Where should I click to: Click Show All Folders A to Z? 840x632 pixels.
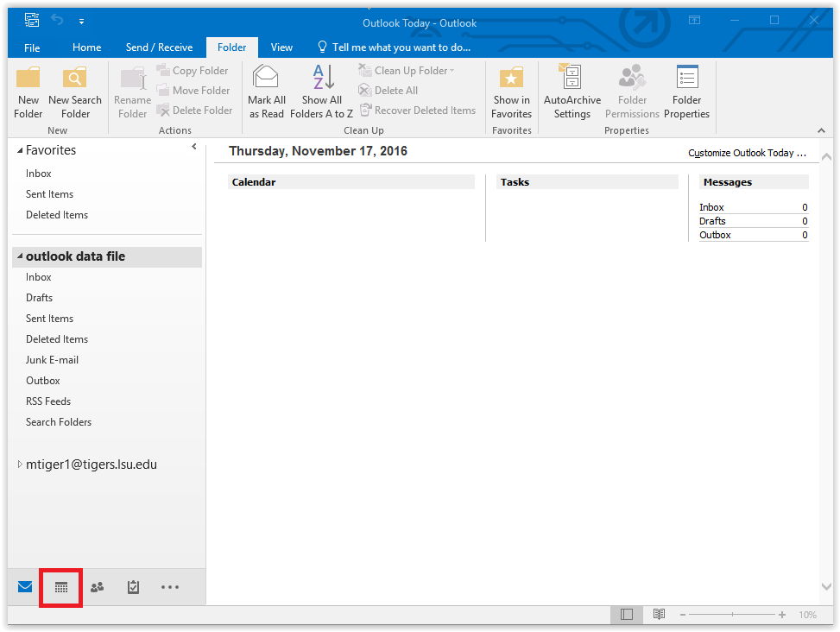(x=321, y=92)
